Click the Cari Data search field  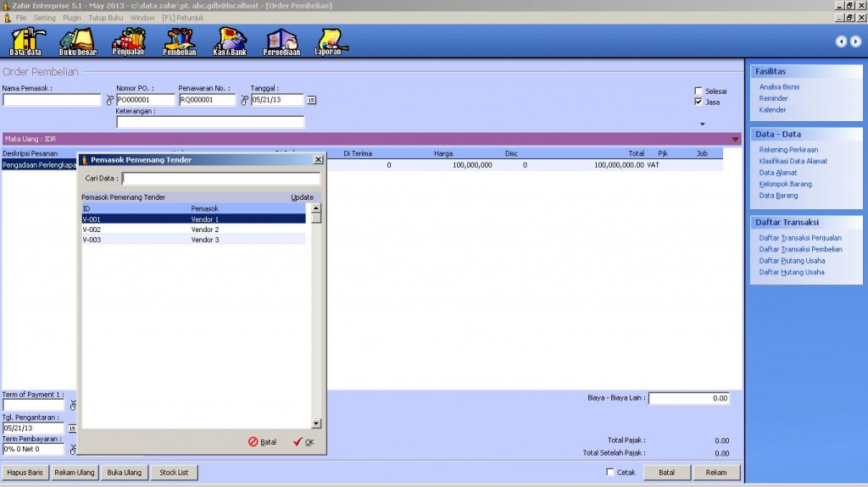click(220, 179)
